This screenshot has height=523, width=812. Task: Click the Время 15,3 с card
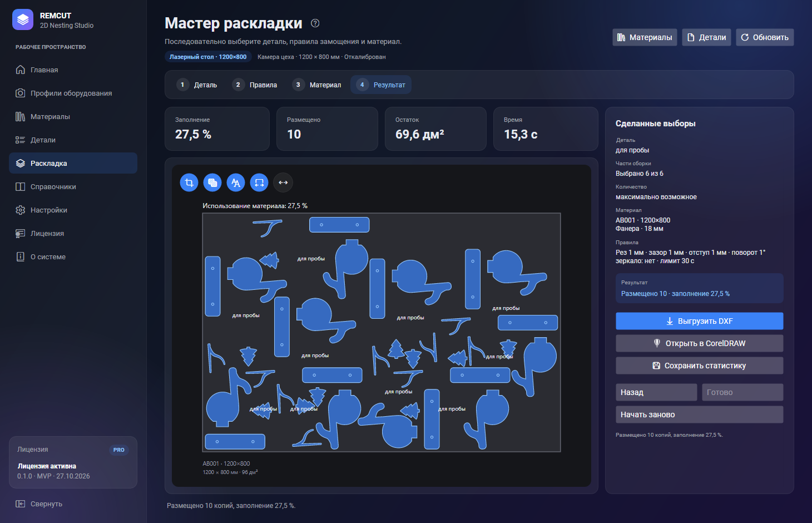point(546,129)
